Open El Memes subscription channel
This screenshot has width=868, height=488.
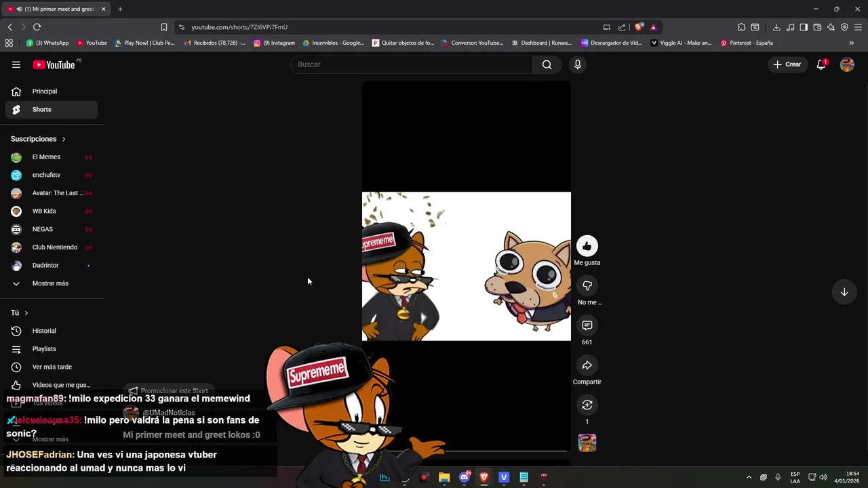pos(52,157)
